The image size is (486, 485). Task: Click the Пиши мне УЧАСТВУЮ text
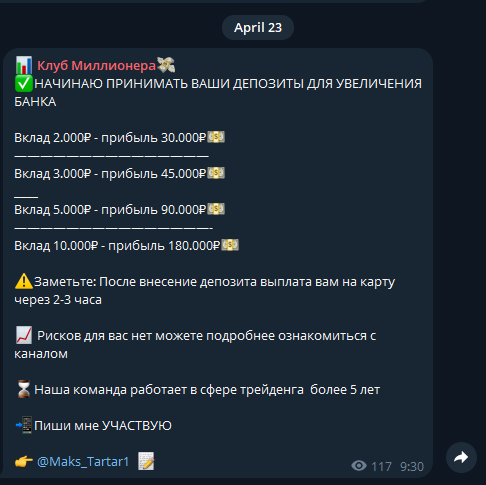point(103,426)
